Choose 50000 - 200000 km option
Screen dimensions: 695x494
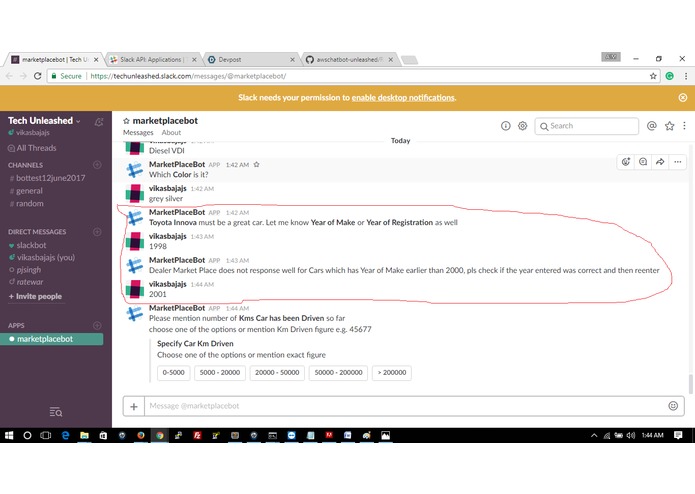click(338, 373)
